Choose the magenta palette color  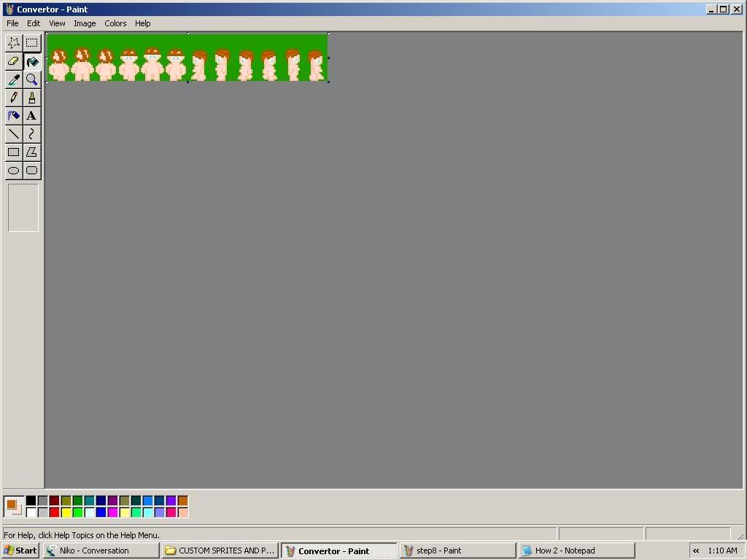[x=113, y=513]
